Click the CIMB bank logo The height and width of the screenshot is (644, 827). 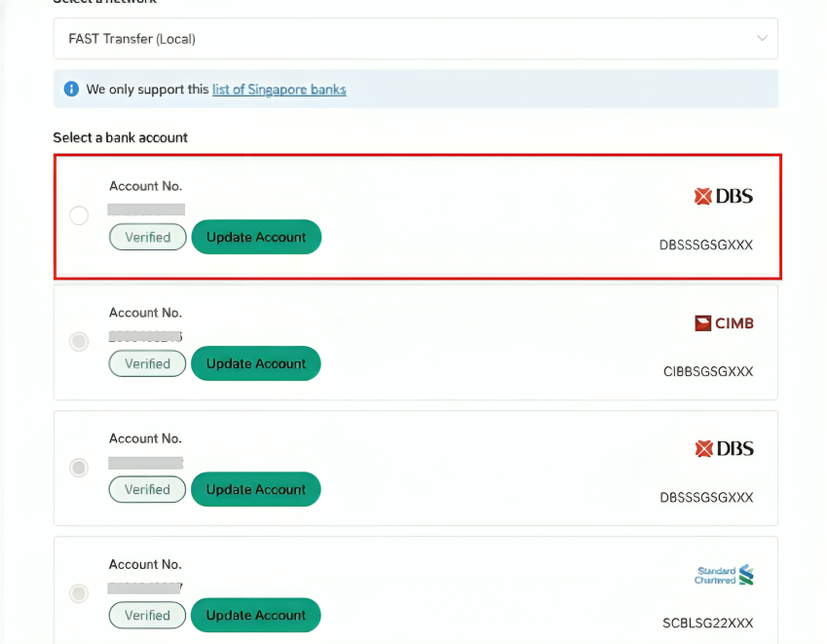coord(724,322)
